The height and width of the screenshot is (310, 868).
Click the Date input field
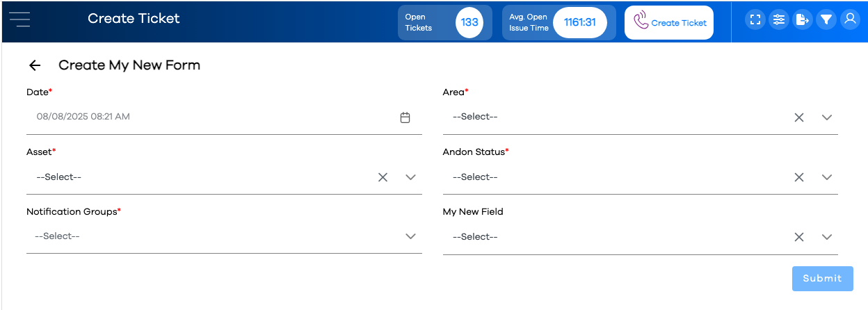point(224,117)
